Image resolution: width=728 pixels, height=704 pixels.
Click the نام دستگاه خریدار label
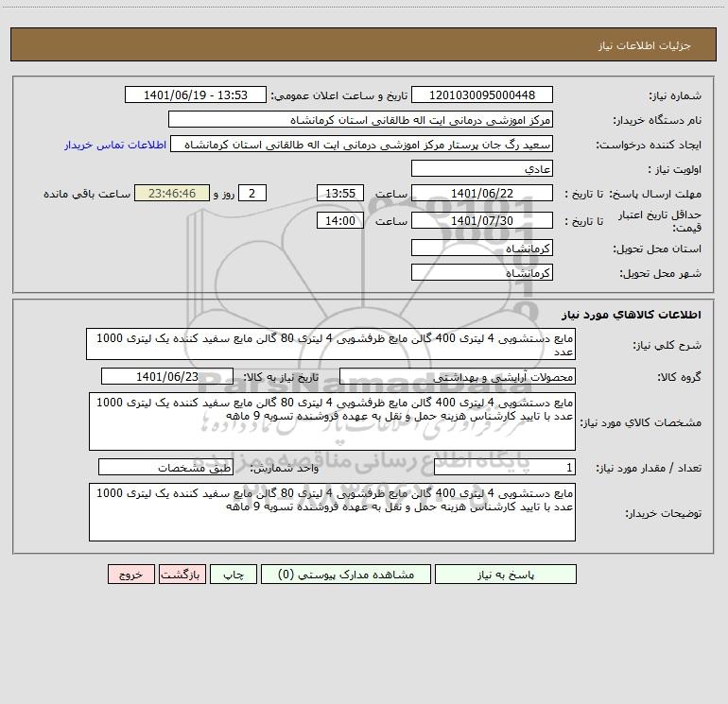coord(657,121)
